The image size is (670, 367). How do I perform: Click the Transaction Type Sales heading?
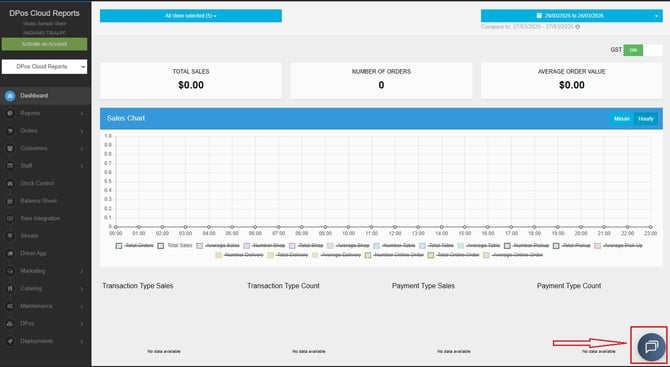click(138, 286)
